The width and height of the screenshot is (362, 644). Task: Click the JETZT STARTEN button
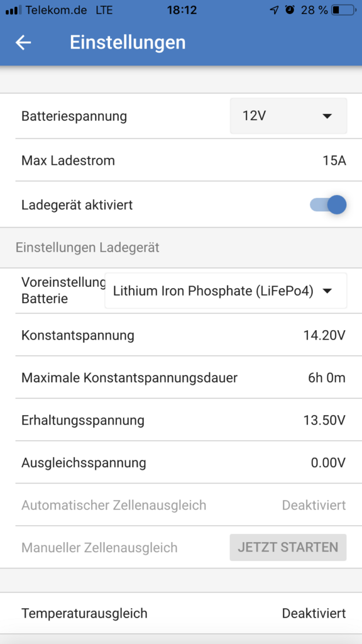pyautogui.click(x=288, y=547)
